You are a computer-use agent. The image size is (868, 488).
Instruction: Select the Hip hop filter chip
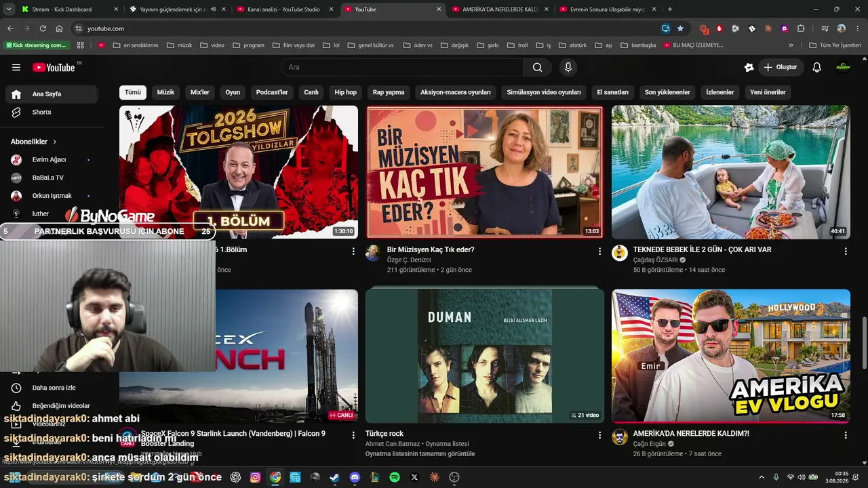point(345,92)
